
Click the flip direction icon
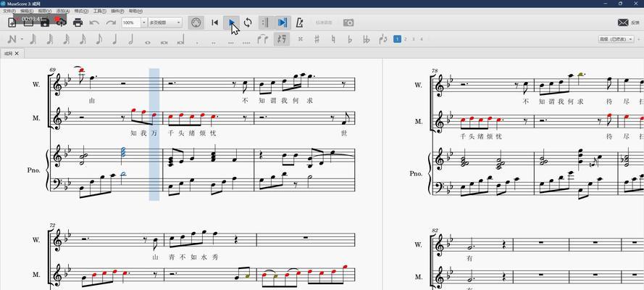(x=384, y=39)
